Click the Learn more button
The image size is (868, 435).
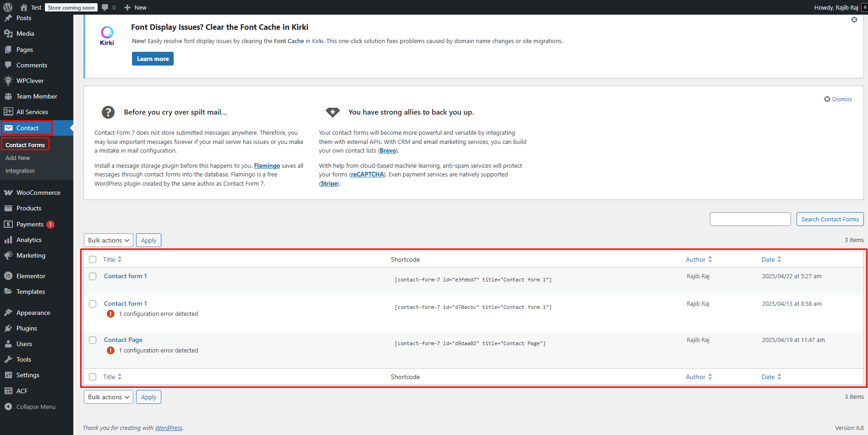pyautogui.click(x=153, y=59)
